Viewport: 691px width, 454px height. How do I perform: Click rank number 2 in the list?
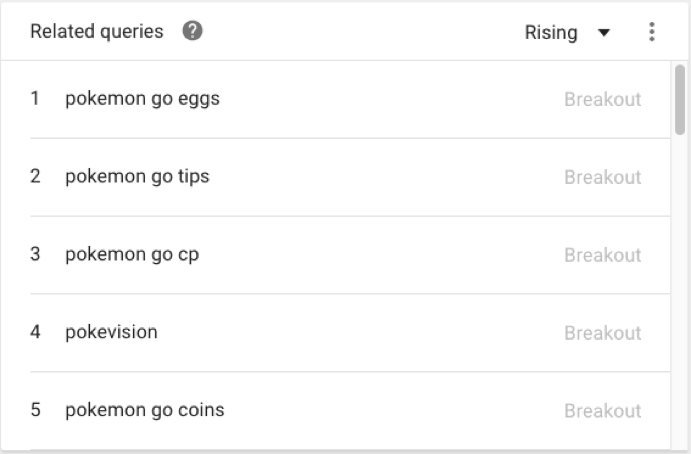point(35,177)
